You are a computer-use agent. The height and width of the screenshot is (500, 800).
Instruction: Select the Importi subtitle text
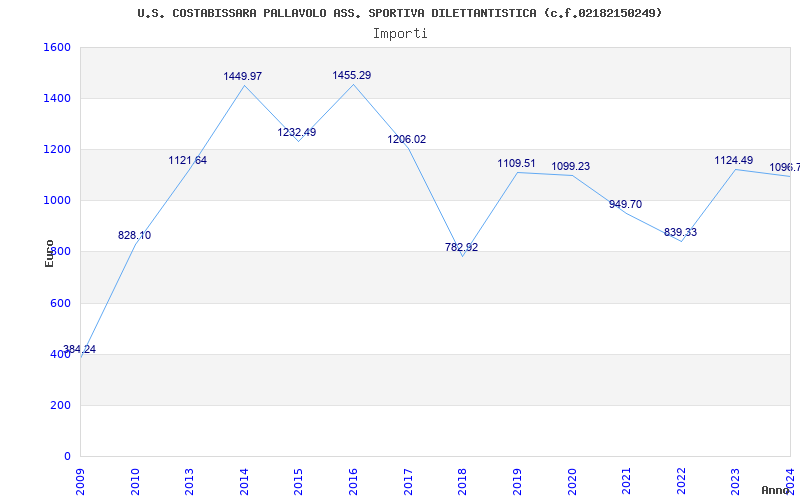coord(400,34)
